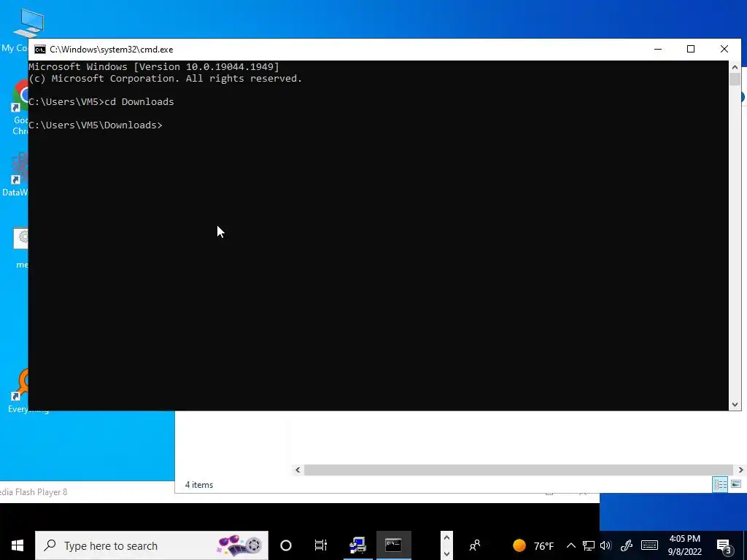Open the People icon on the taskbar
Image resolution: width=747 pixels, height=560 pixels.
coord(474,545)
